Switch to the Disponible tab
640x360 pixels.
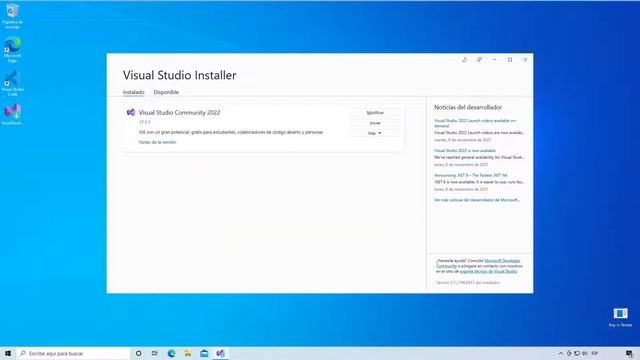[x=166, y=92]
